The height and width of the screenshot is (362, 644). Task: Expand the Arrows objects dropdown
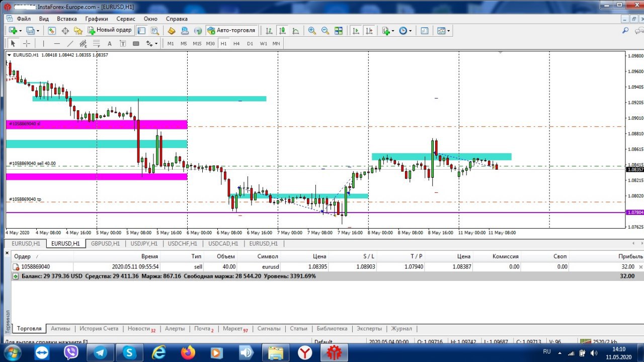point(156,43)
